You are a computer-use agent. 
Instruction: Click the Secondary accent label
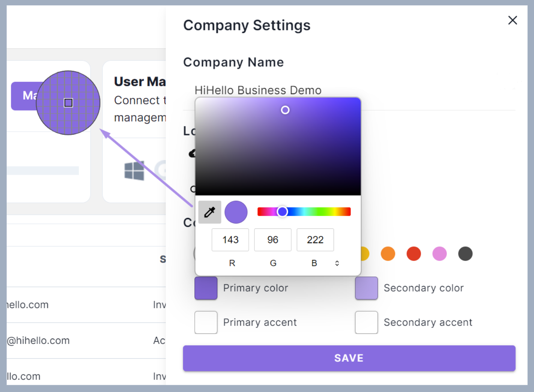(x=428, y=322)
